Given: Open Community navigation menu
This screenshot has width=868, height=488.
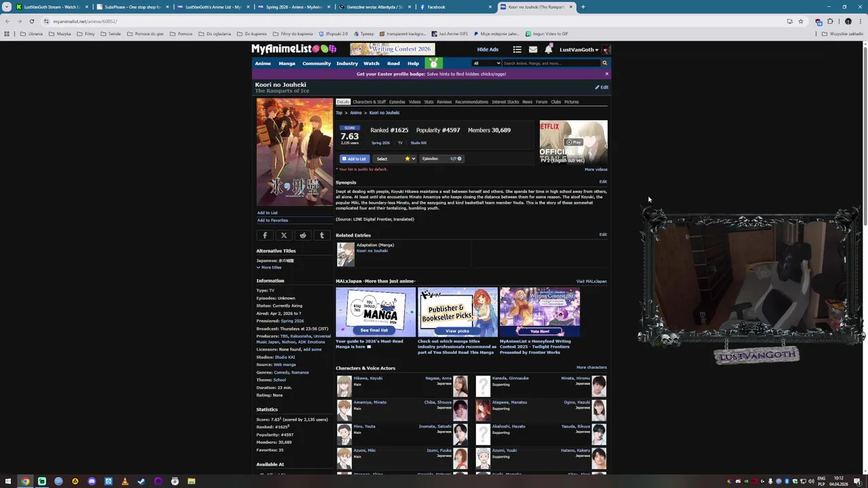Looking at the screenshot, I should click(x=317, y=64).
